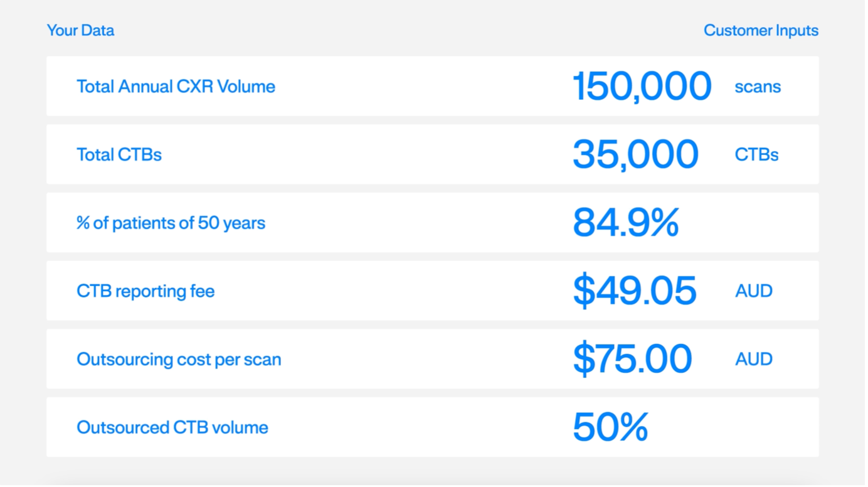Open the Customer Inputs link
This screenshot has width=868, height=487.
761,30
